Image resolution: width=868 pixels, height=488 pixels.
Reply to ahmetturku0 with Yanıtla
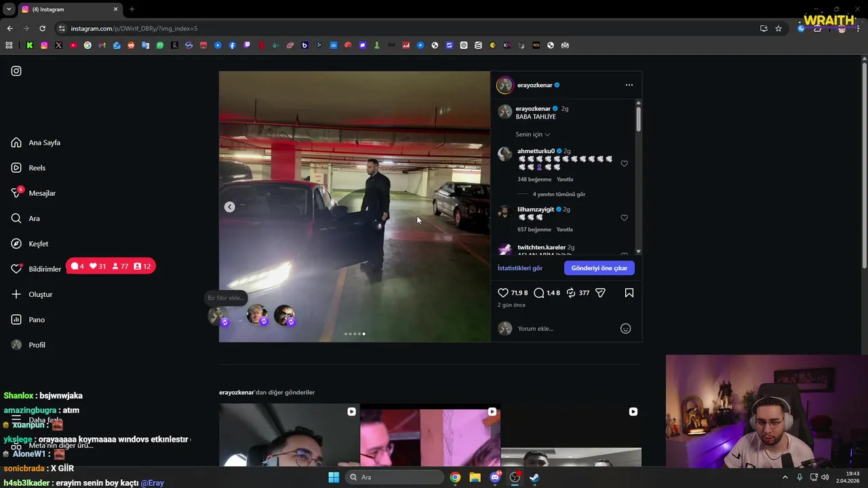[564, 180]
